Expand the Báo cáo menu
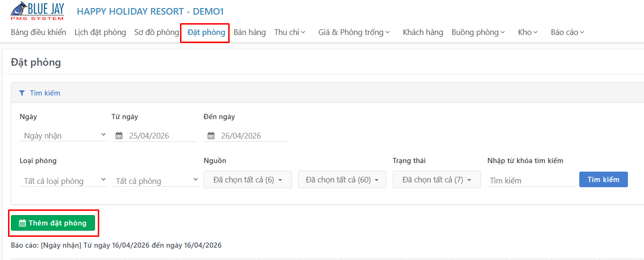The width and height of the screenshot is (644, 260). coord(567,32)
